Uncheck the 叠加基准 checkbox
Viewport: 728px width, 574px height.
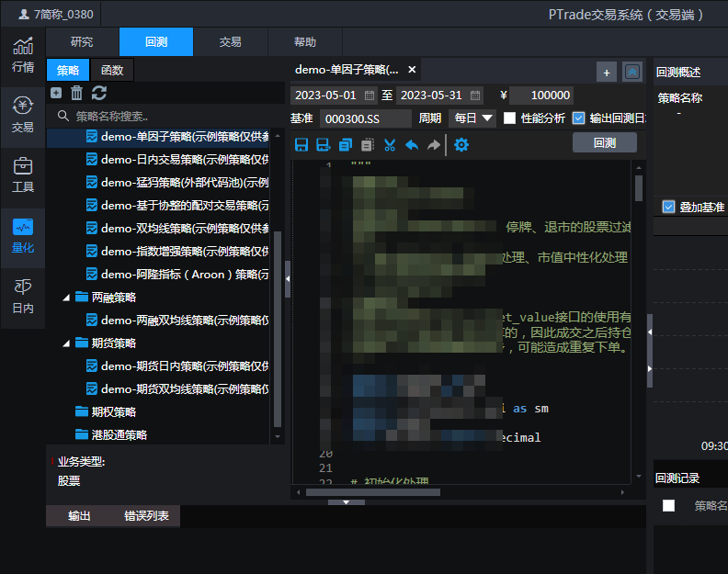(669, 207)
